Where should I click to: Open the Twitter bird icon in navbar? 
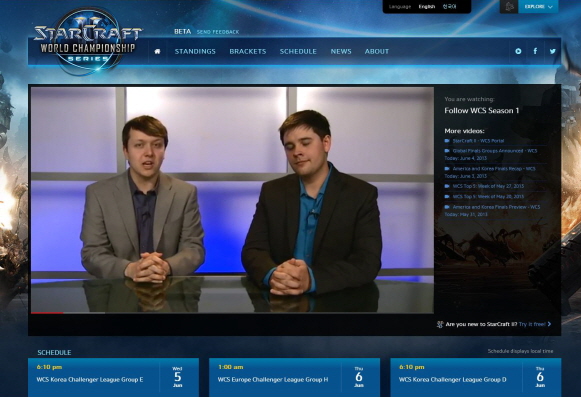tap(552, 51)
